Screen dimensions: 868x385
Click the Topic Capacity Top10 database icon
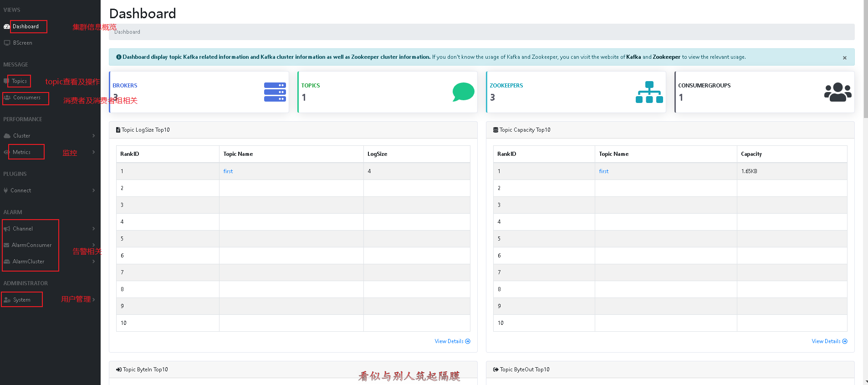(x=495, y=130)
